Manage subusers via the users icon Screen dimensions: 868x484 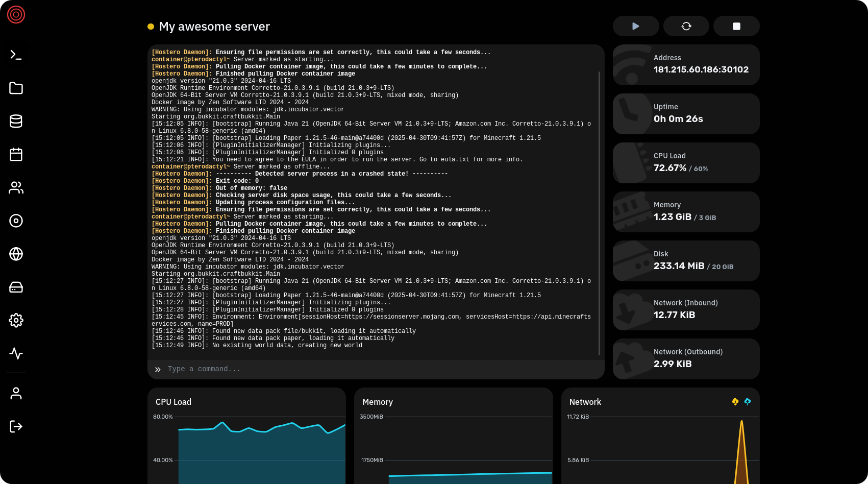click(x=16, y=188)
